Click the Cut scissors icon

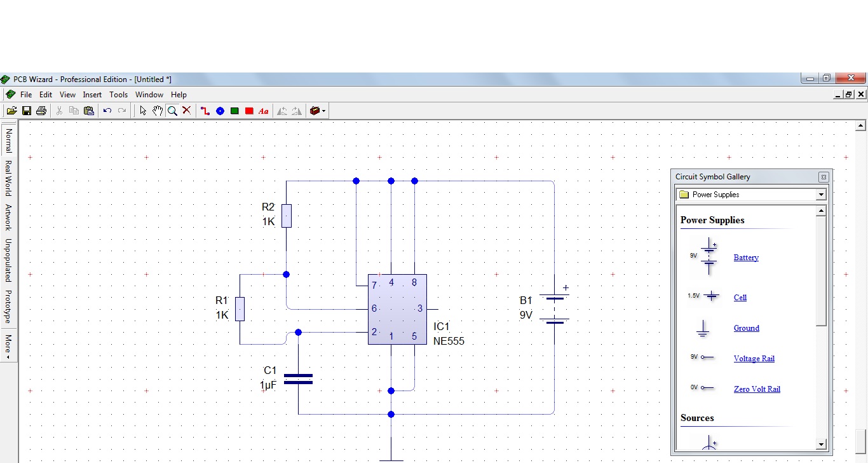coord(59,111)
